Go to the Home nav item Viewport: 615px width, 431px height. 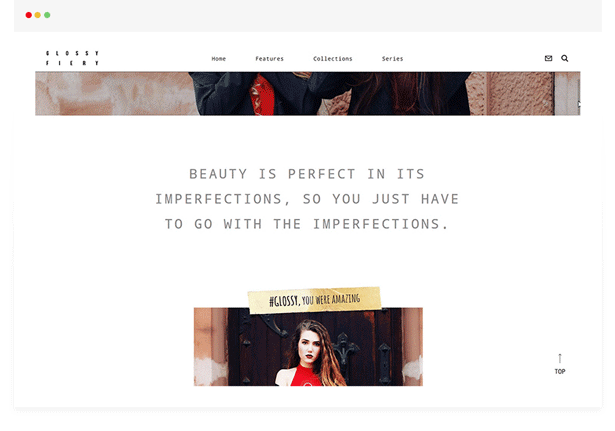[218, 59]
